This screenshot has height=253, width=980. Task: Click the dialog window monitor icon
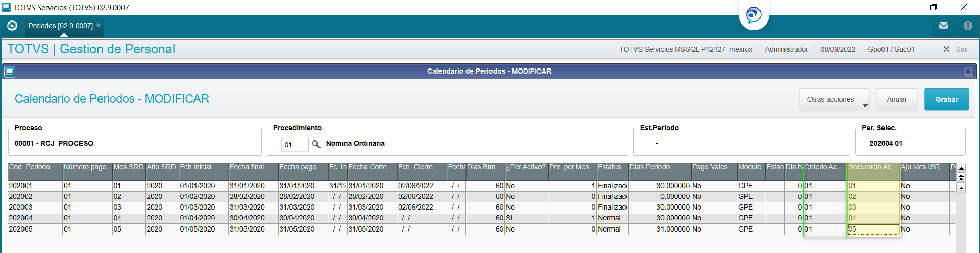10,72
